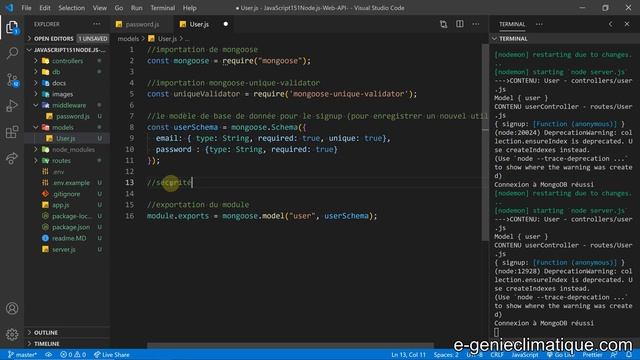Image resolution: width=640 pixels, height=360 pixels.
Task: Open the notifications bell icon
Action: pyautogui.click(x=629, y=355)
